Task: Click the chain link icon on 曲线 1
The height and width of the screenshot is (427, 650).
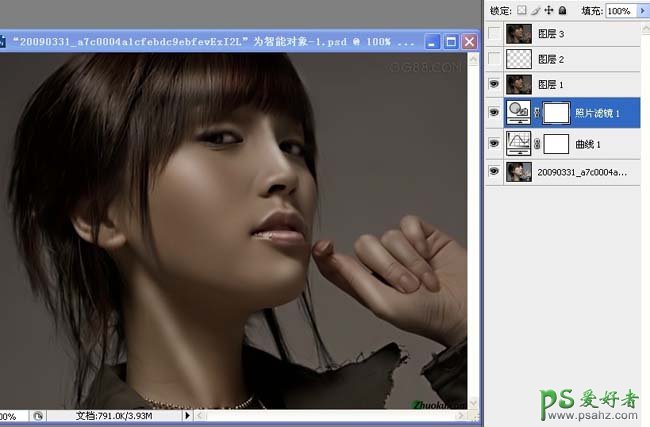Action: pos(537,144)
